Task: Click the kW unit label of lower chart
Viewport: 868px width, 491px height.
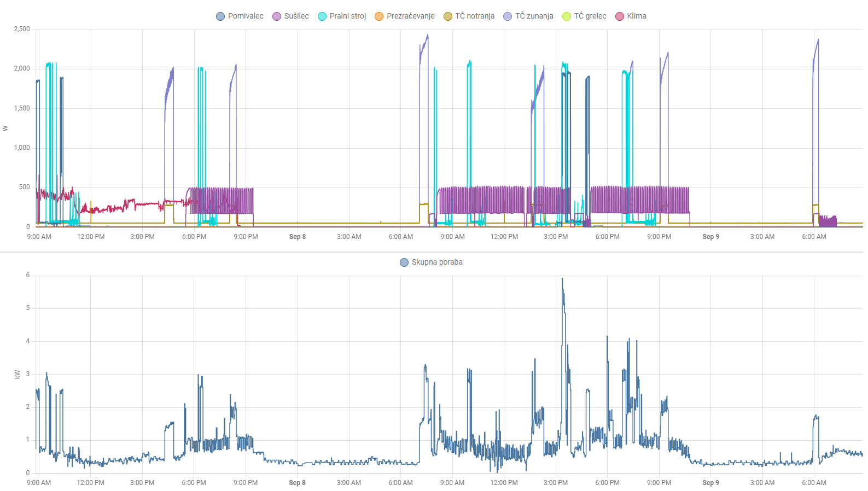Action: 18,375
